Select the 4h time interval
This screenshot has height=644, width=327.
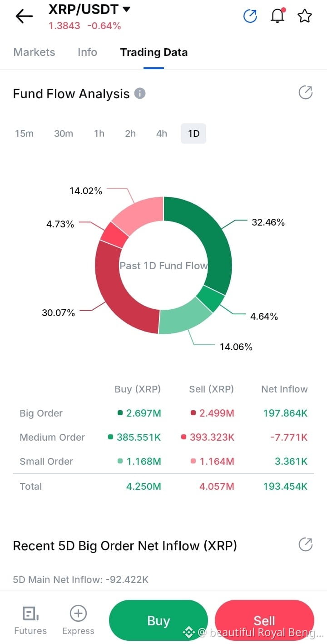pos(161,133)
